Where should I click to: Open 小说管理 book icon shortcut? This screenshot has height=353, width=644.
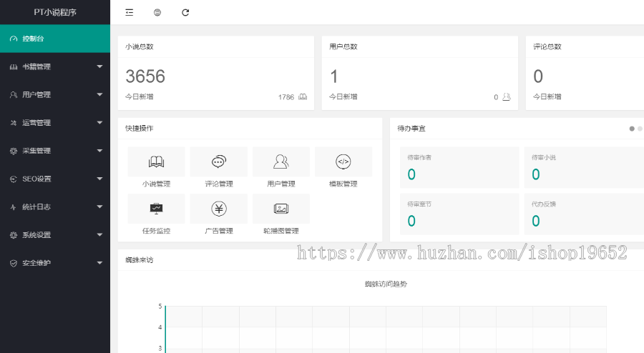(156, 162)
